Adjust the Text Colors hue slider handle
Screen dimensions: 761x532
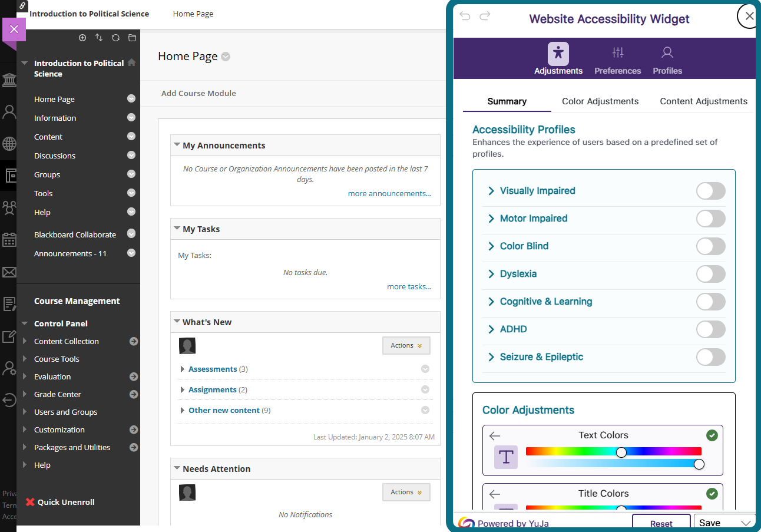[x=621, y=452]
